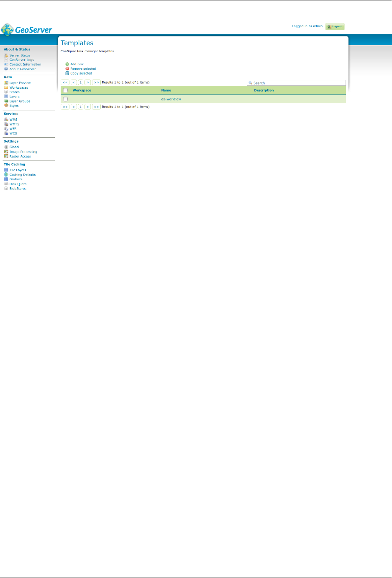392x578 pixels.
Task: Open Contact Information page
Action: pyautogui.click(x=26, y=64)
